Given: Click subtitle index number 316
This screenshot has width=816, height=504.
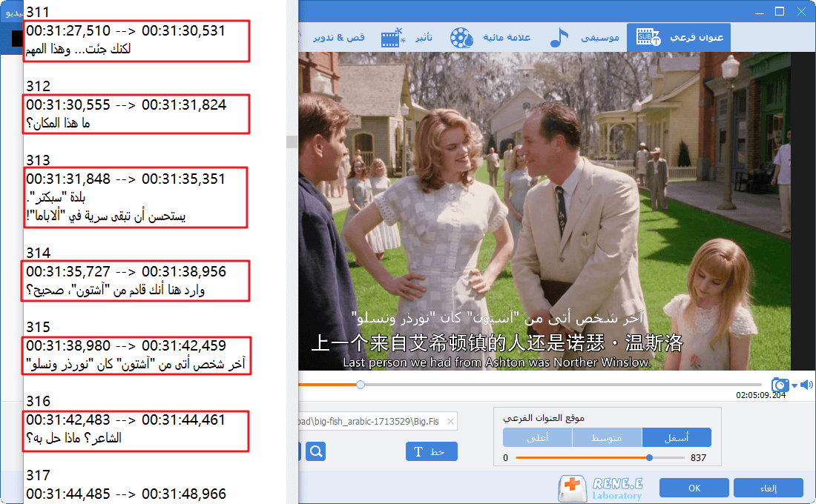Looking at the screenshot, I should [38, 402].
